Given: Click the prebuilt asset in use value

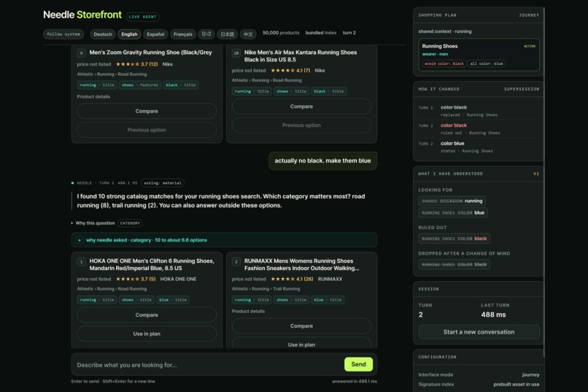Looking at the screenshot, I should (517, 385).
